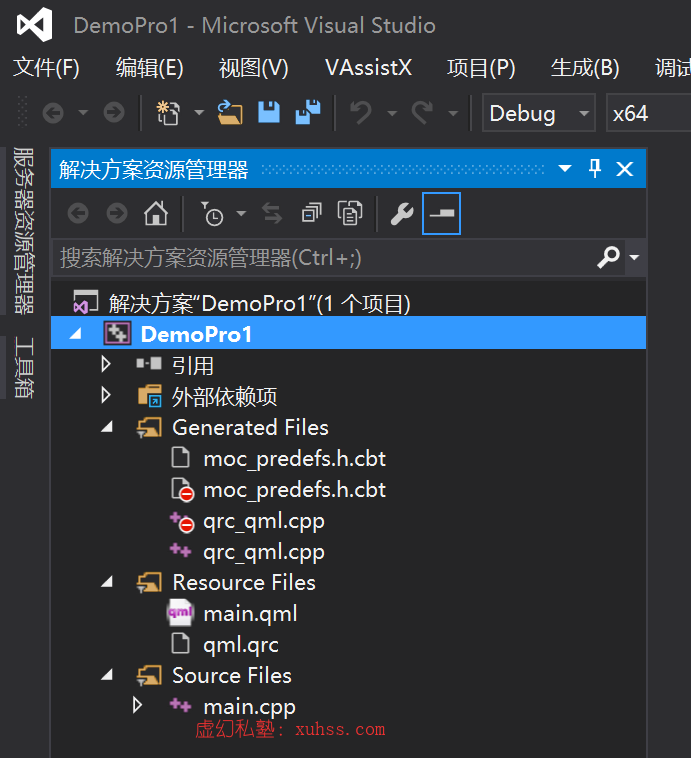
Task: Click the Solution Explorer forward arrow
Action: [117, 213]
